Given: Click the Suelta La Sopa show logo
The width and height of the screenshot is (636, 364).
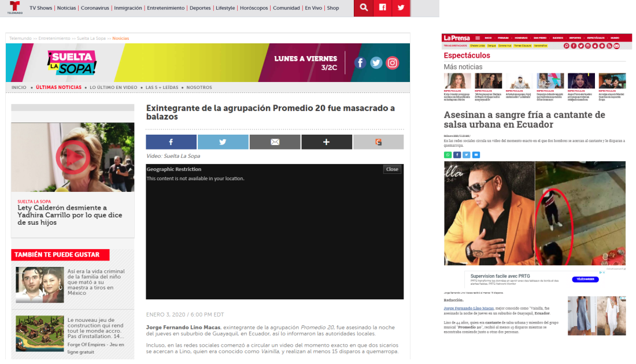Looking at the screenshot, I should [72, 62].
